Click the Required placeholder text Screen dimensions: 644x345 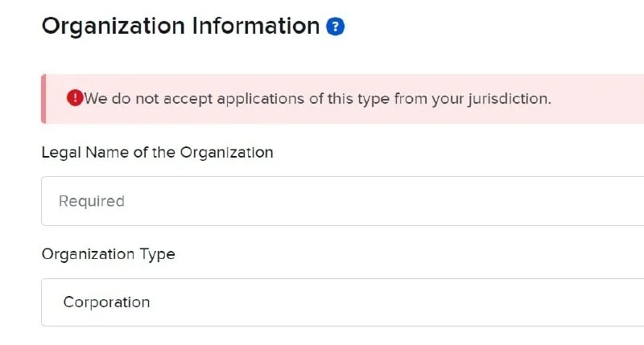pyautogui.click(x=92, y=201)
